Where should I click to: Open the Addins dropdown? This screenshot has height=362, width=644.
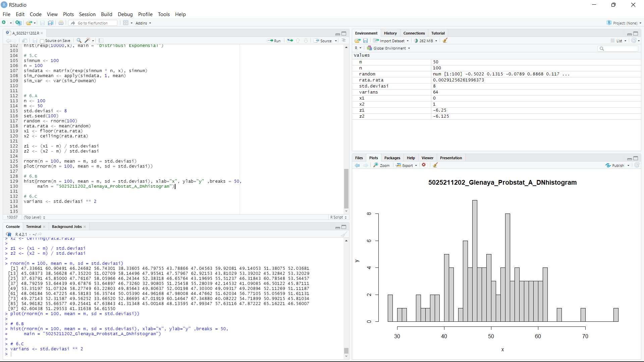pyautogui.click(x=143, y=23)
